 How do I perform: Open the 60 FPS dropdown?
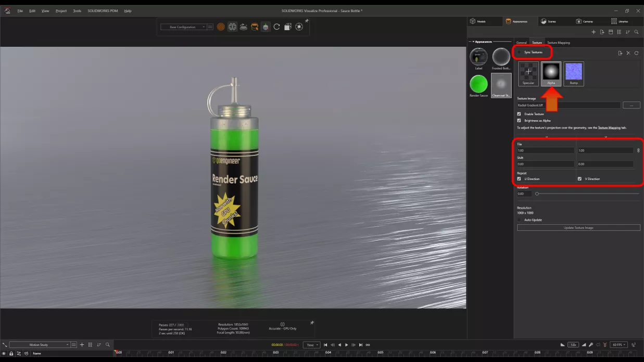coord(619,345)
